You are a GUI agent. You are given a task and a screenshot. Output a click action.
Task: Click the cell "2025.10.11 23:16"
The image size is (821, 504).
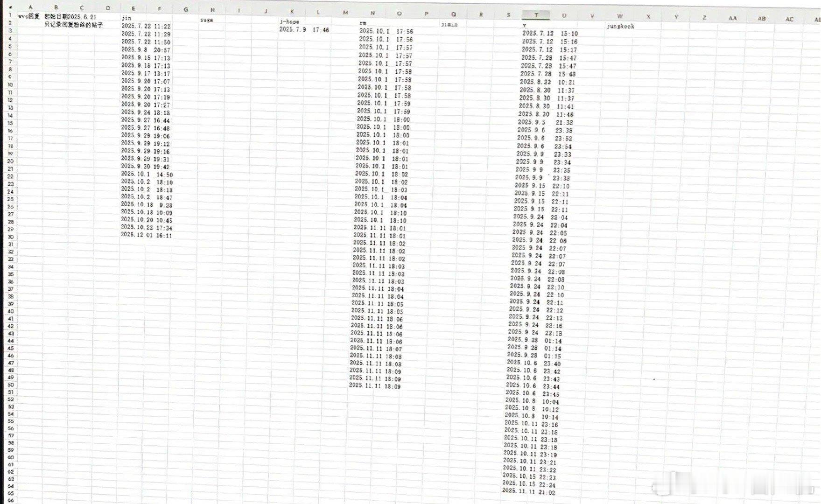[x=531, y=424]
